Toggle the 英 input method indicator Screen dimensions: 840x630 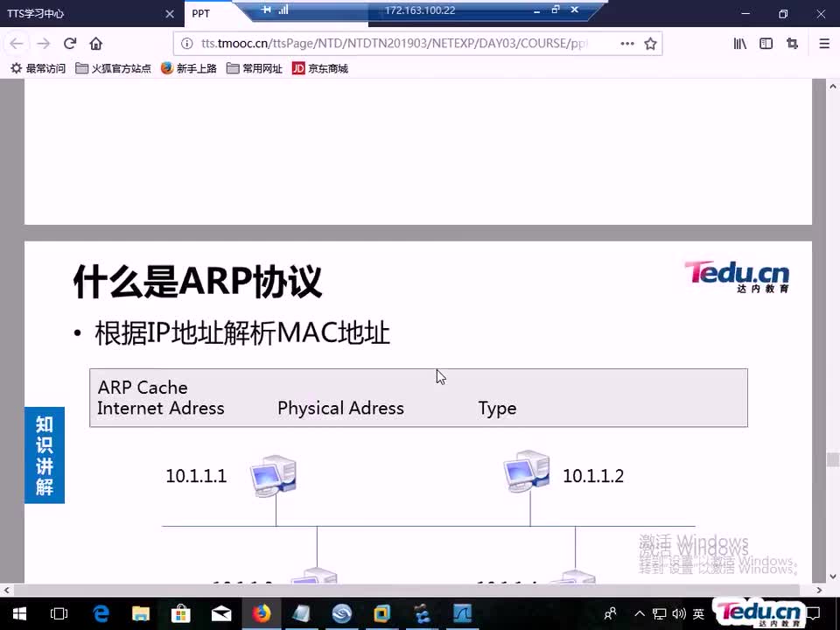(x=698, y=613)
